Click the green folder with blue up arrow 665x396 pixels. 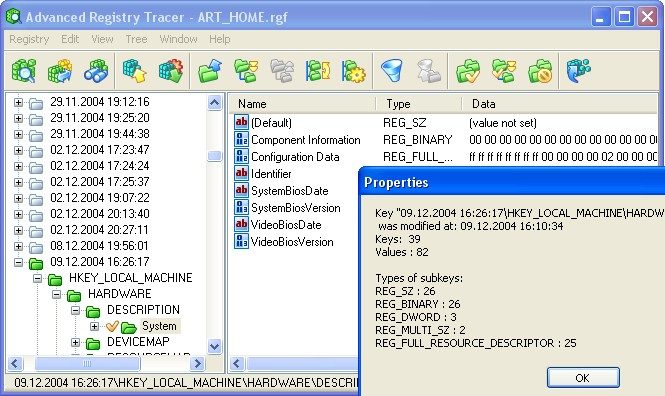(210, 70)
